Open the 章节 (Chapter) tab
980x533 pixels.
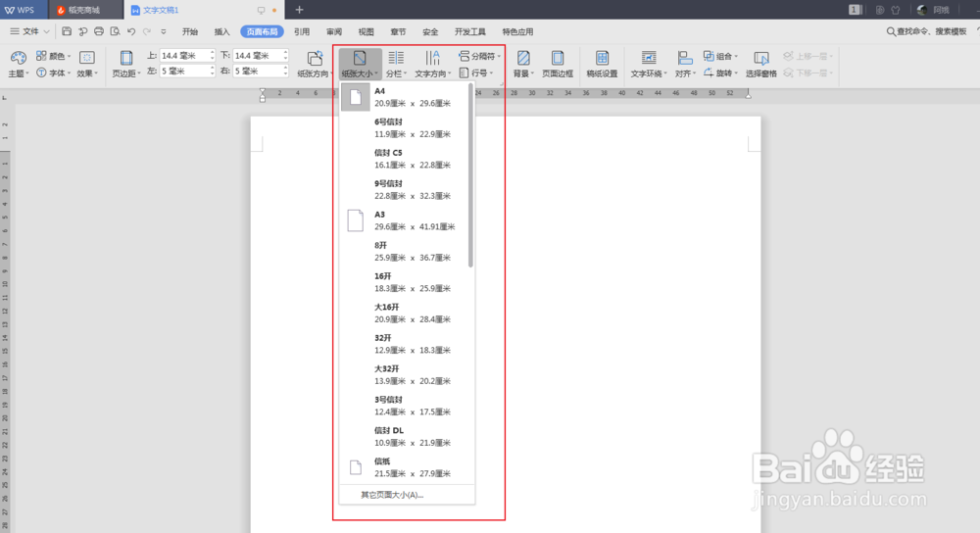(398, 31)
